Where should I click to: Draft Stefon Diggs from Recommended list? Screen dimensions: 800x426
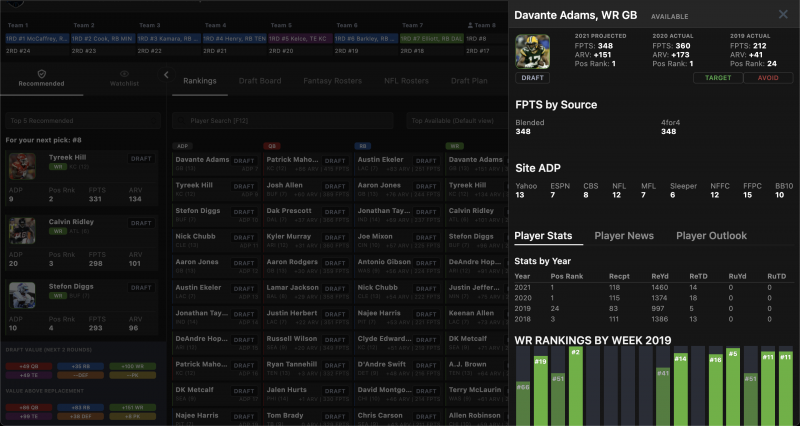click(141, 288)
